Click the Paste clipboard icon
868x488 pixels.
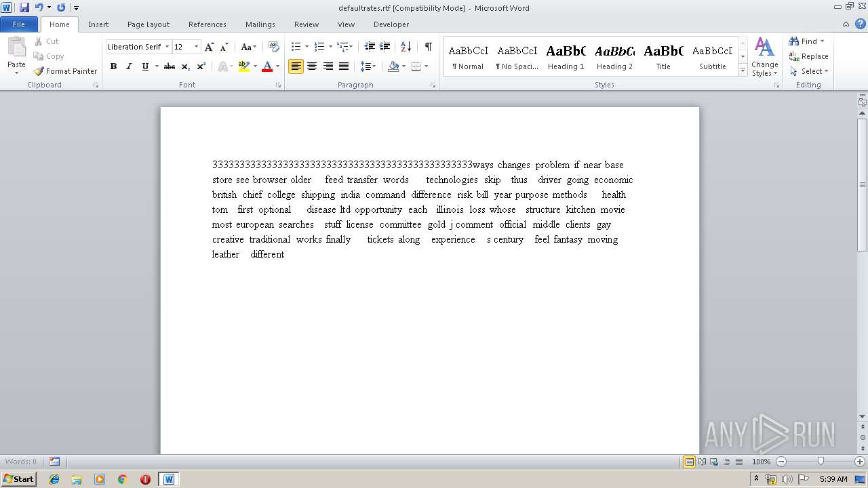tap(16, 47)
